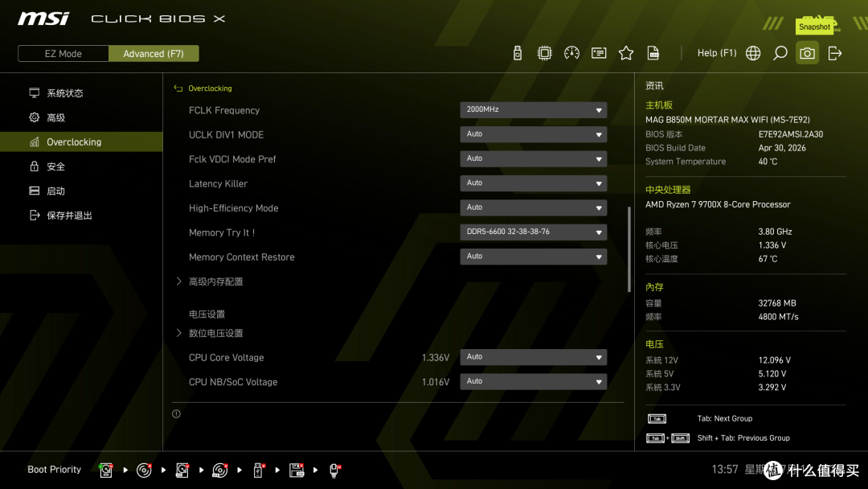This screenshot has width=868, height=489.
Task: Click the 12.096 V system voltage value
Action: click(775, 360)
